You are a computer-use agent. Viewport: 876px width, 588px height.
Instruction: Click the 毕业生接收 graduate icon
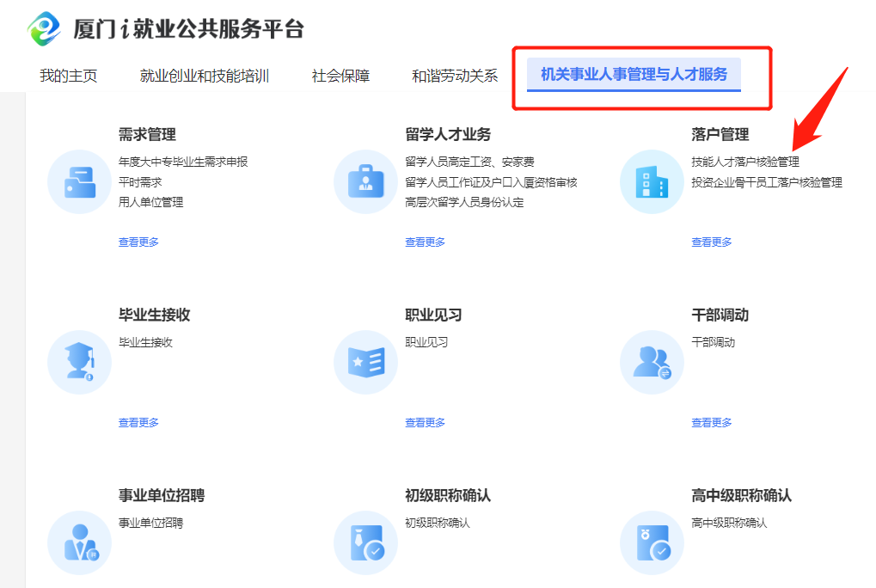tap(80, 363)
